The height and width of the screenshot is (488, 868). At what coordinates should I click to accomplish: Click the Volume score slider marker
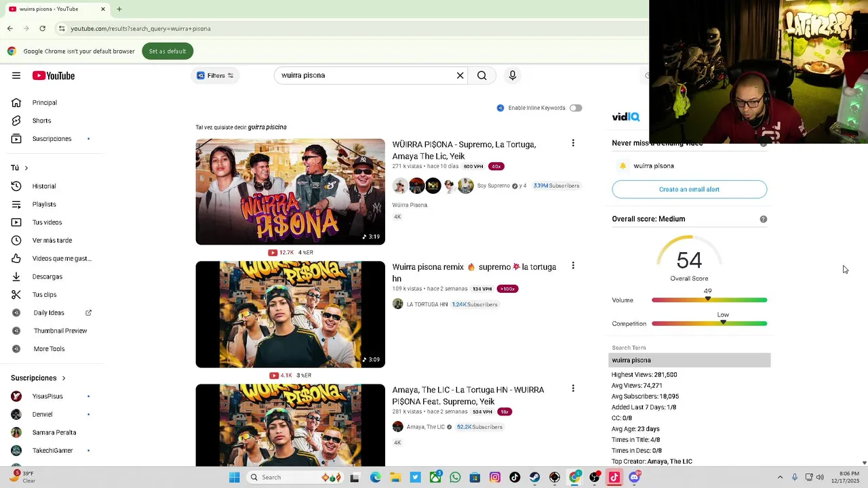708,299
